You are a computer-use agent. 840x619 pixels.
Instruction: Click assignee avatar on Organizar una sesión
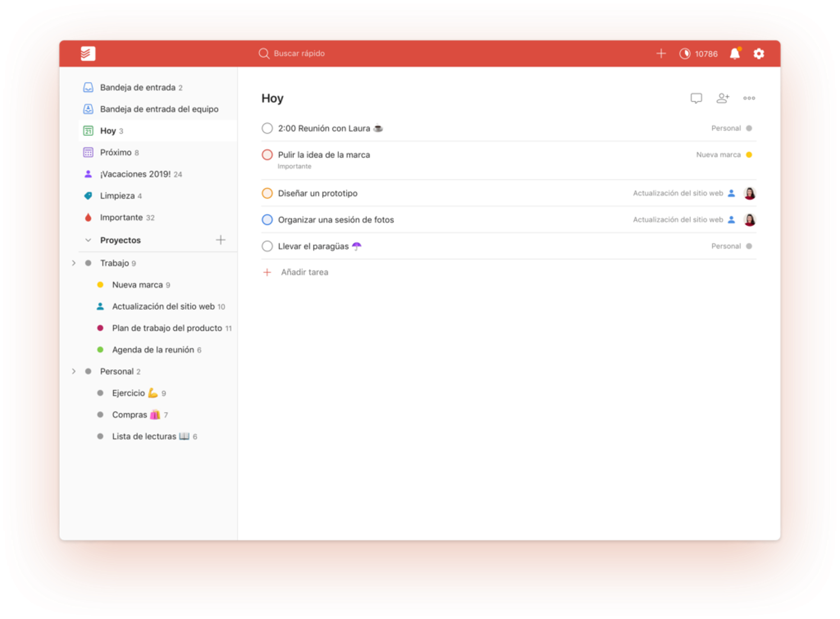click(749, 220)
